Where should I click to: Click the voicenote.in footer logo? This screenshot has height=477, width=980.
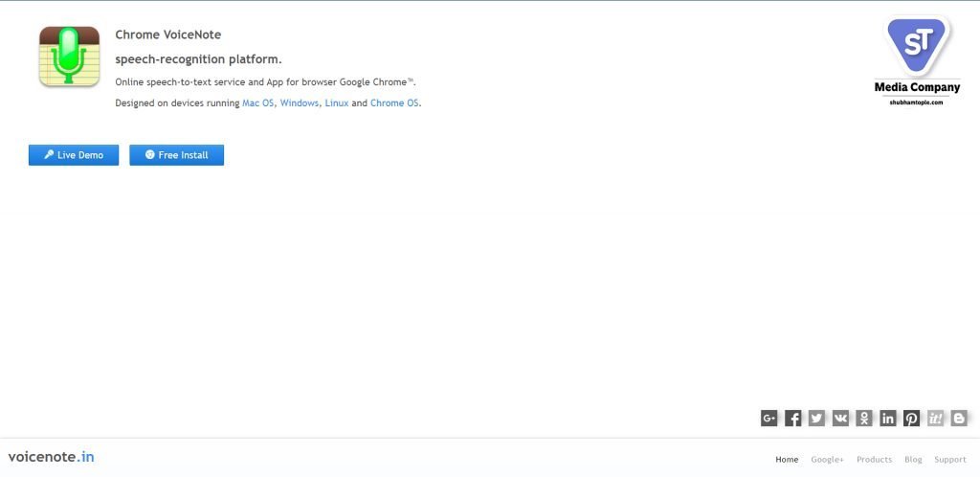click(x=52, y=457)
